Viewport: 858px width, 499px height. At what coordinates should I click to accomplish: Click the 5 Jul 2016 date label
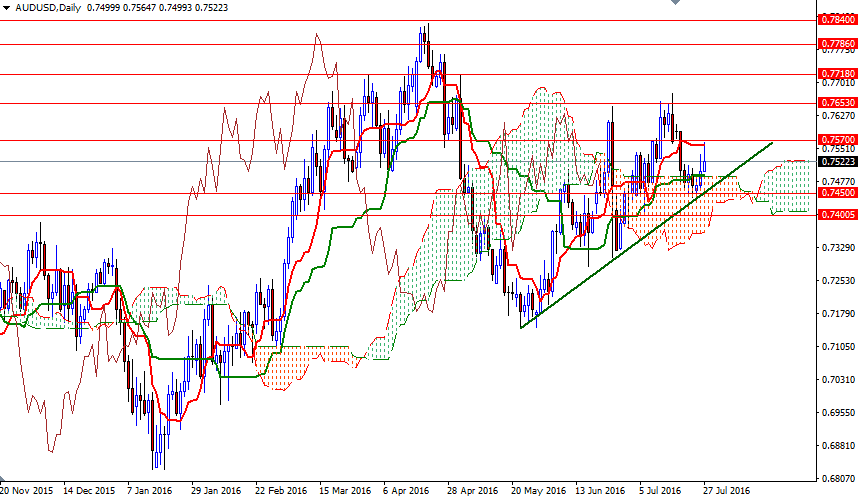pyautogui.click(x=660, y=490)
